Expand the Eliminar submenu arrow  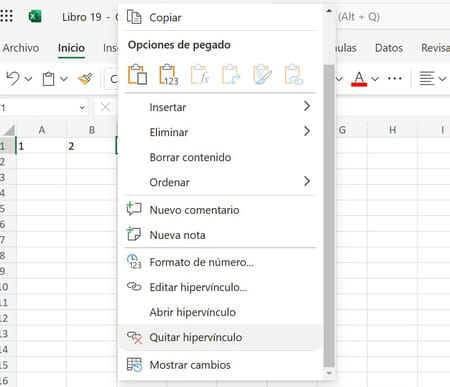click(307, 131)
